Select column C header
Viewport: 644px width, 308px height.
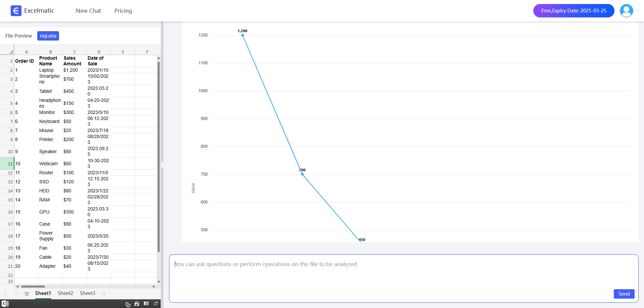tap(75, 52)
